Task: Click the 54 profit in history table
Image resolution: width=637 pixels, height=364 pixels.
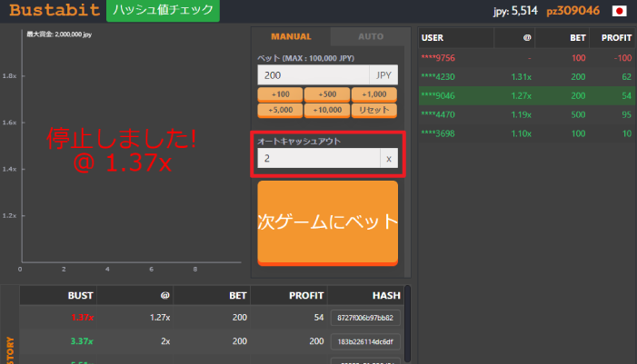Action: 319,318
